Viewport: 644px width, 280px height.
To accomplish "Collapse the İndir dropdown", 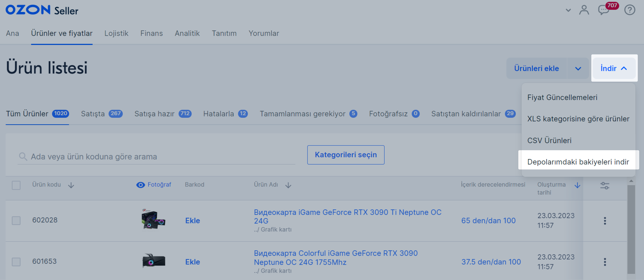I will click(x=614, y=68).
